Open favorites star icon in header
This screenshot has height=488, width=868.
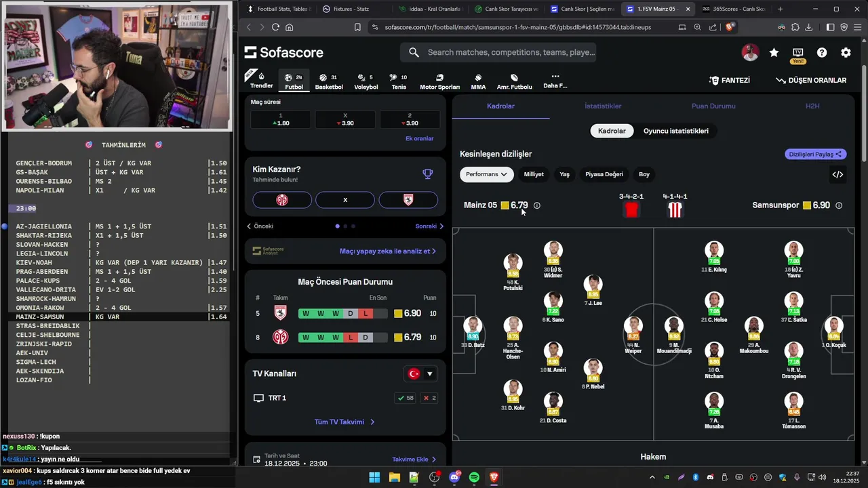click(x=774, y=52)
